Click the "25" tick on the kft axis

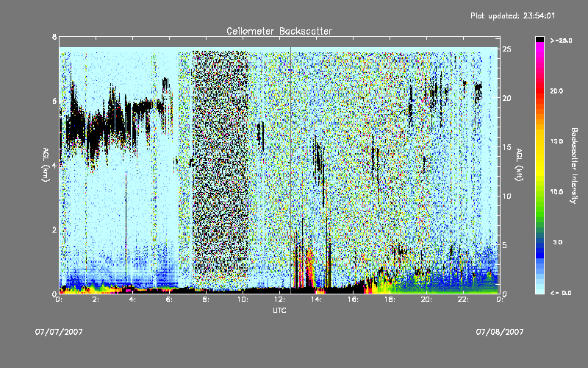point(506,49)
